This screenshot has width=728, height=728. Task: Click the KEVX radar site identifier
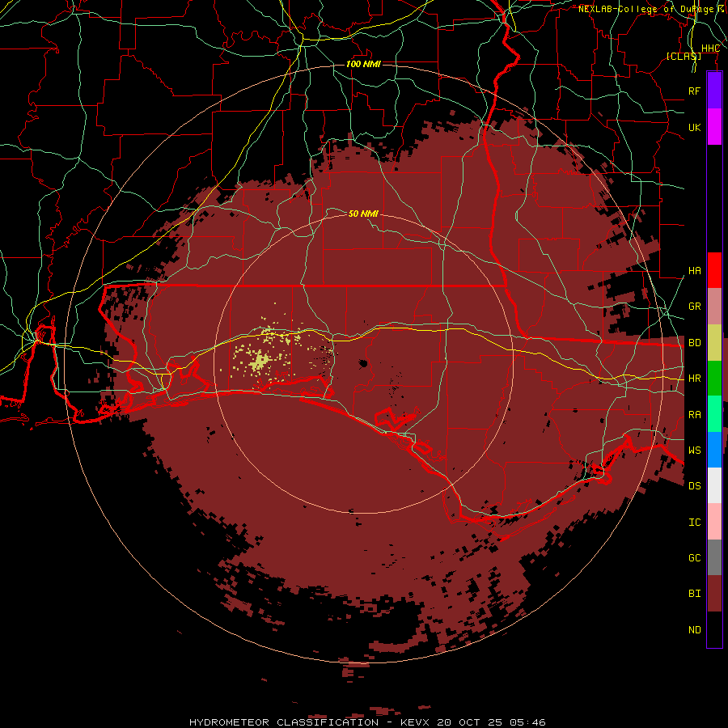point(414,722)
